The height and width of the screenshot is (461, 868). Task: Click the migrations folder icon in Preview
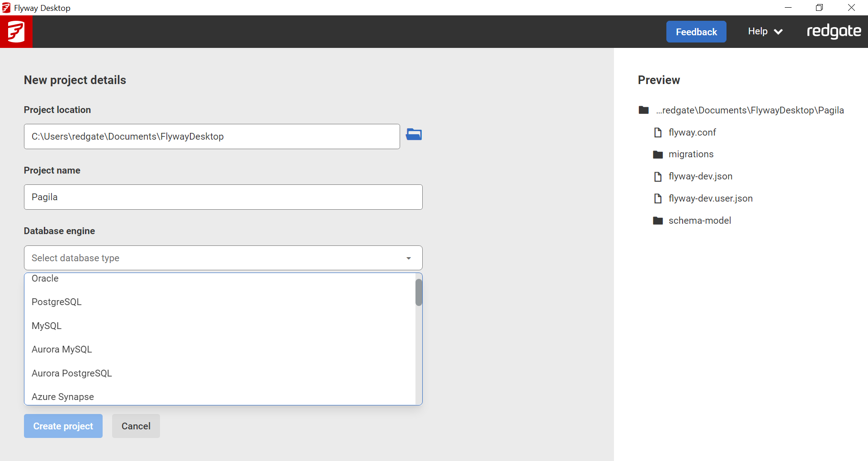click(x=658, y=155)
